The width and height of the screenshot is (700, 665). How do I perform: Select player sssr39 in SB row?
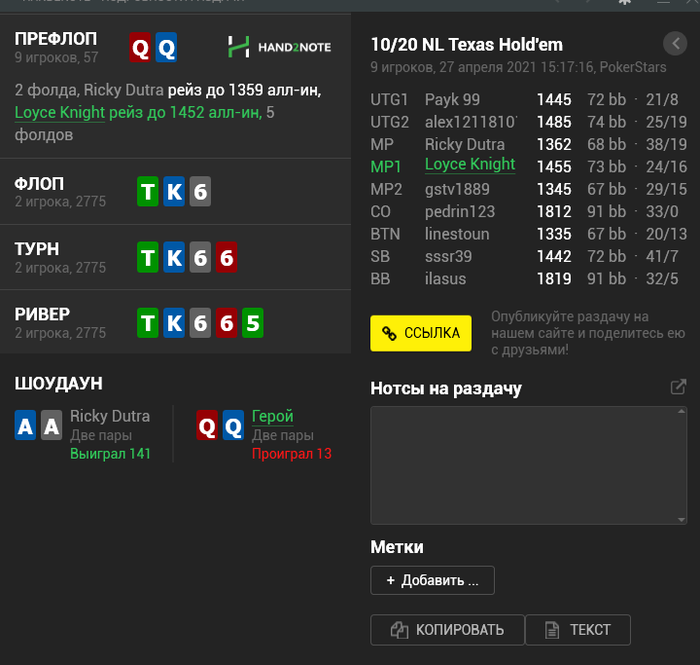448,256
